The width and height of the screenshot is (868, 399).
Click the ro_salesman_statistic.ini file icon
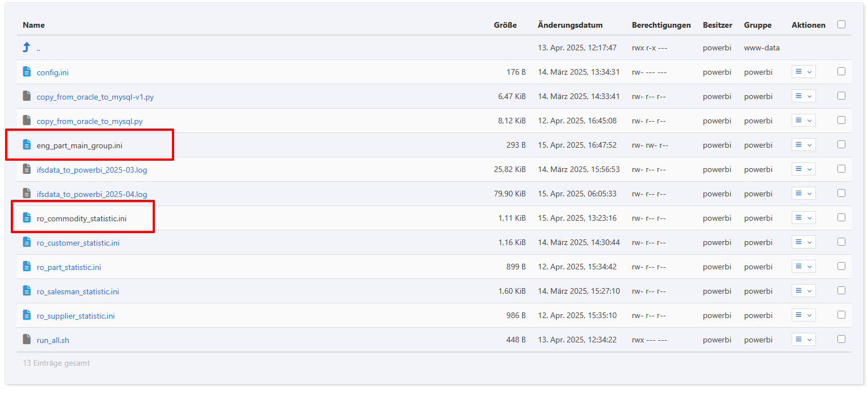(27, 291)
